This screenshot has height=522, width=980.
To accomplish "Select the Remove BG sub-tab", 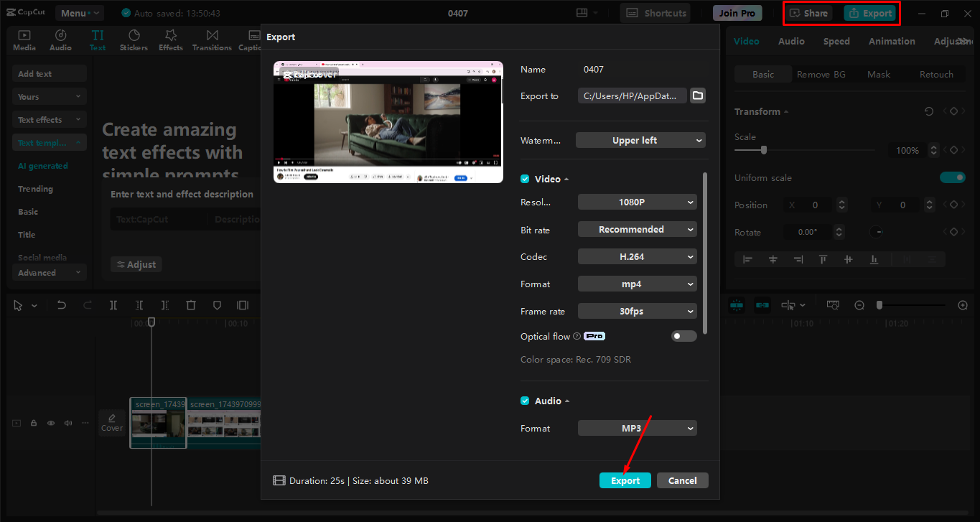I will coord(821,74).
